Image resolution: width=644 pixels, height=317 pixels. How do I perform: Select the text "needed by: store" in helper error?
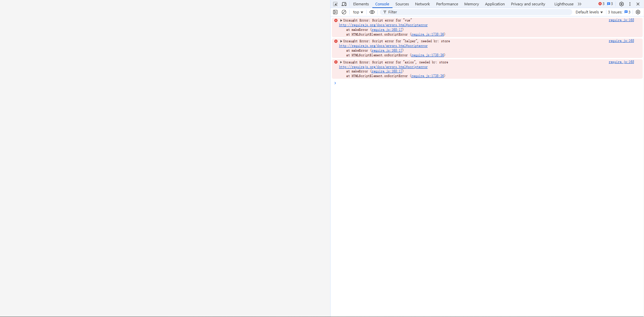coord(435,41)
